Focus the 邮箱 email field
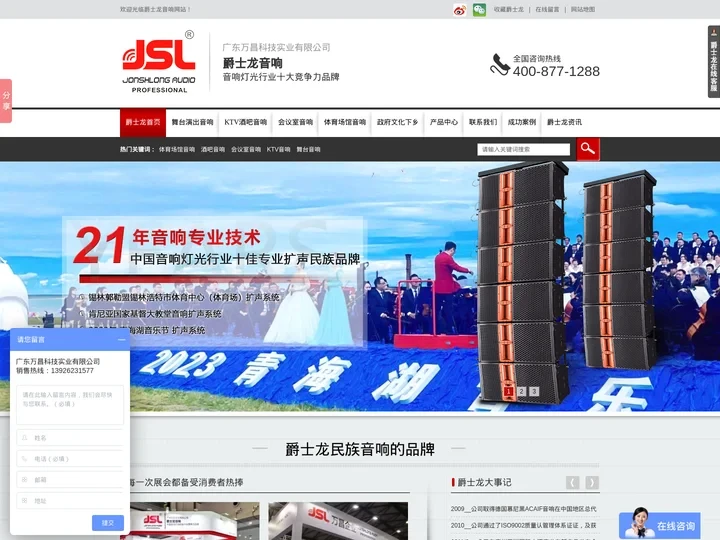Viewport: 720px width, 540px height. pos(70,480)
